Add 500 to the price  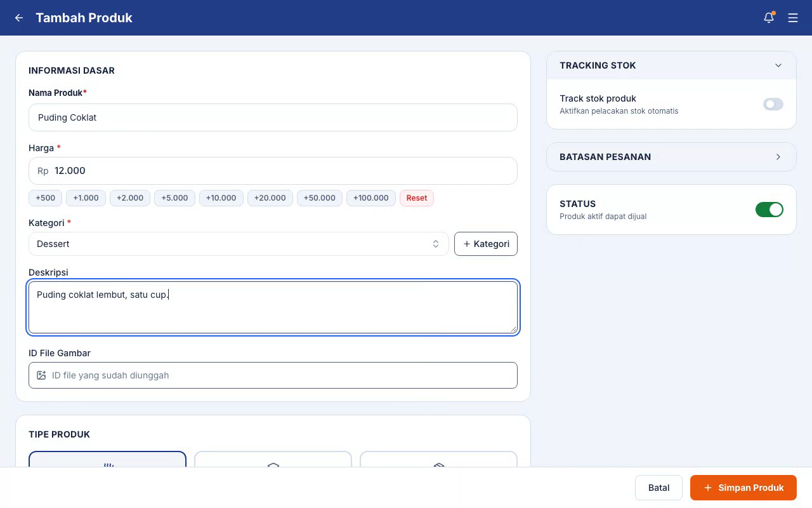[x=46, y=198]
